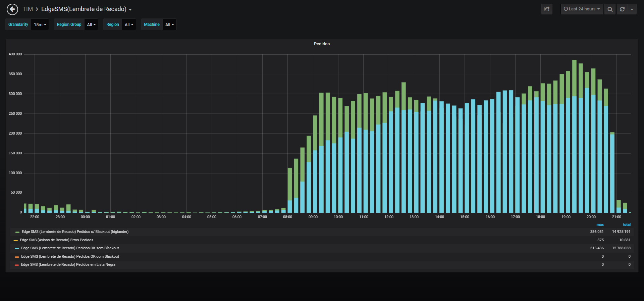Share the dashboard via share icon
Screen dimensions: 644x301
coord(547,9)
